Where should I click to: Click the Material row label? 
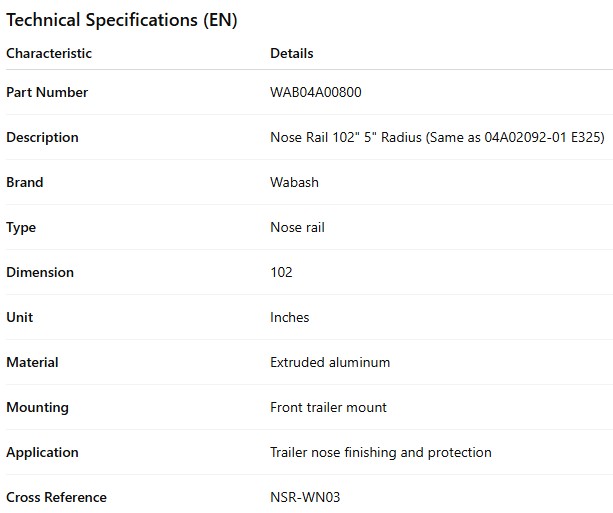[32, 362]
